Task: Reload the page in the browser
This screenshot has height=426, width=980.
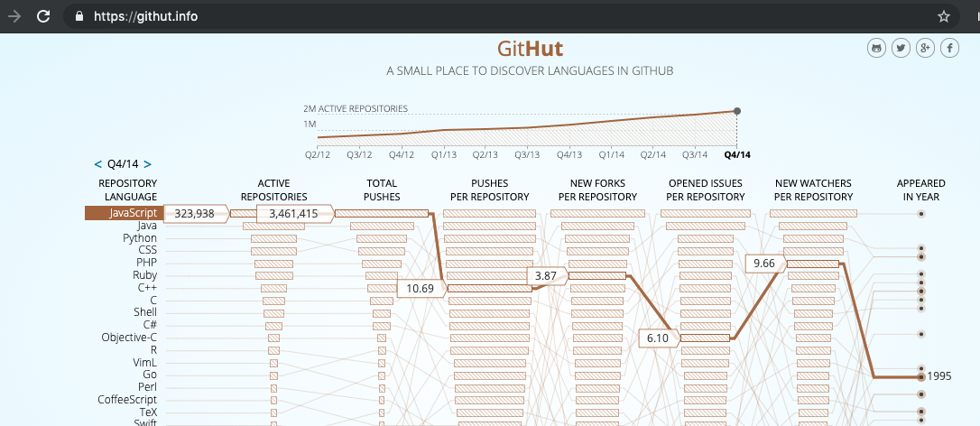Action: click(x=42, y=16)
